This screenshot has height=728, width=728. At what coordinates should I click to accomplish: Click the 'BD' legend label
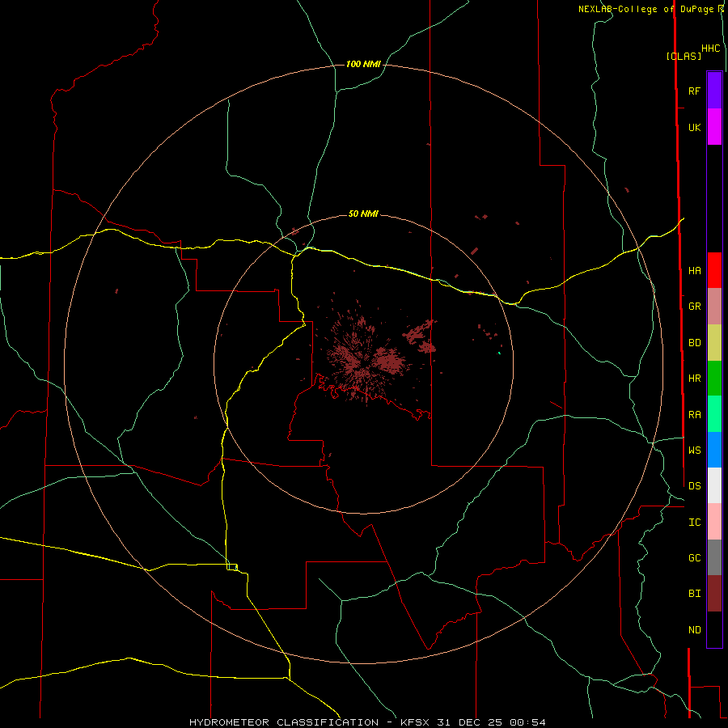(x=695, y=343)
